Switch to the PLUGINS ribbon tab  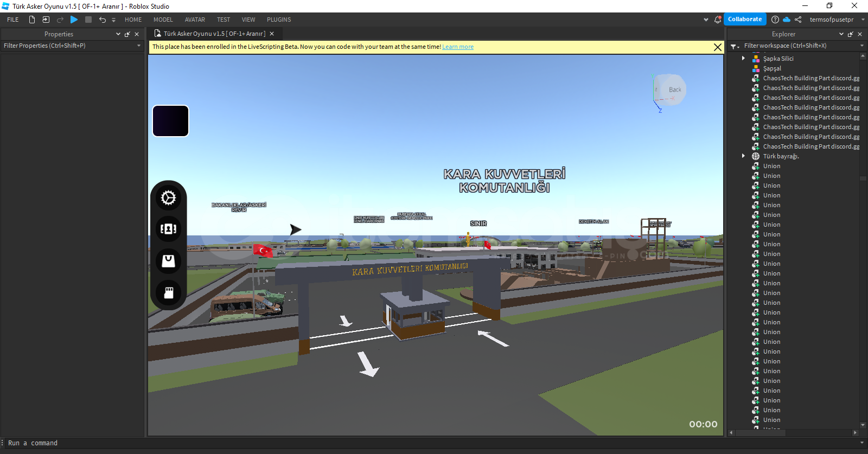279,20
